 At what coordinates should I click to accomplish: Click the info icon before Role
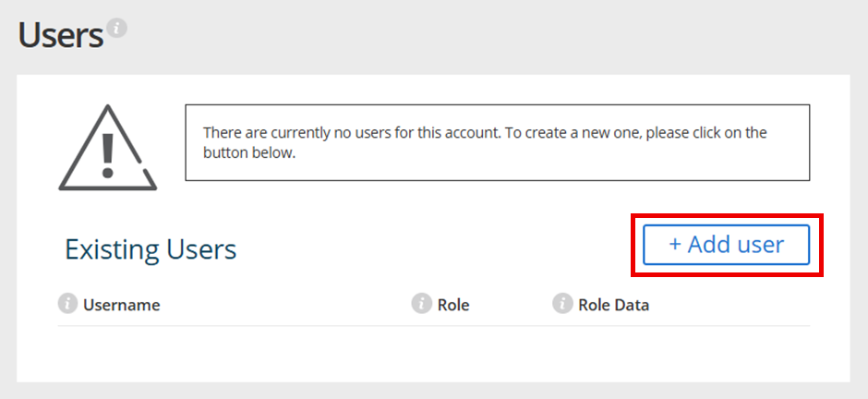(422, 304)
